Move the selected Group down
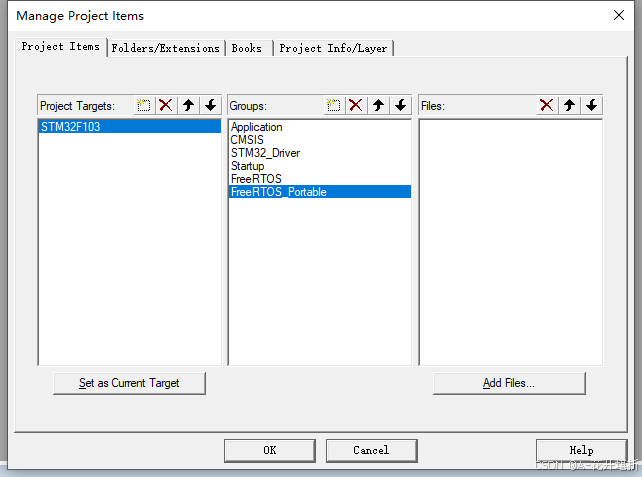Image resolution: width=642 pixels, height=477 pixels. 400,105
